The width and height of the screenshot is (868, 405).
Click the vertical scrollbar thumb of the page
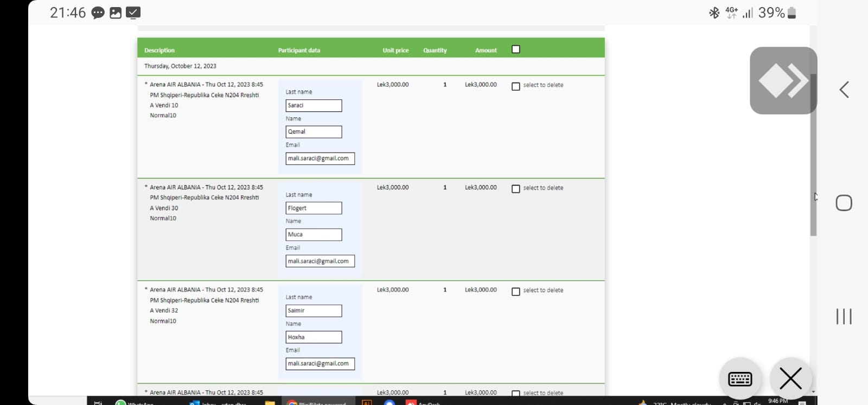[813, 155]
